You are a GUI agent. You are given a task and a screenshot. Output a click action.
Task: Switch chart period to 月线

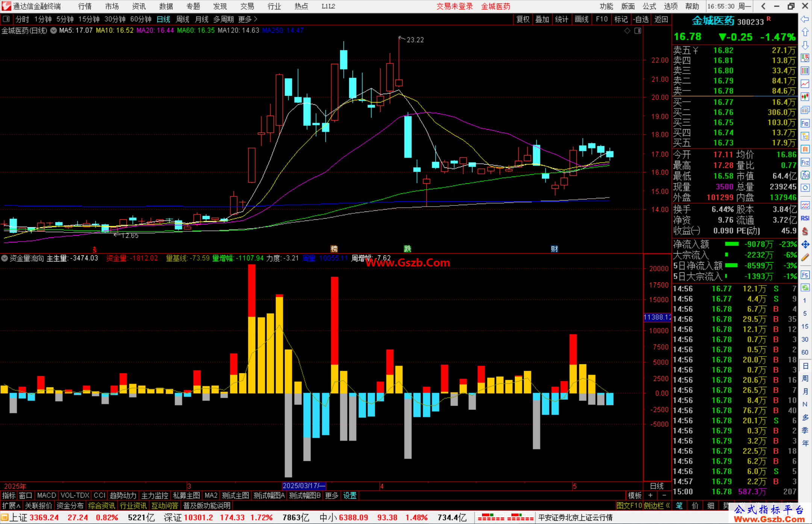click(x=201, y=19)
